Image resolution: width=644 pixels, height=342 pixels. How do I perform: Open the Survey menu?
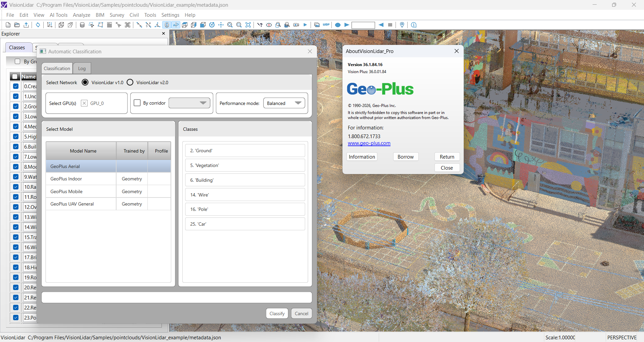click(117, 15)
